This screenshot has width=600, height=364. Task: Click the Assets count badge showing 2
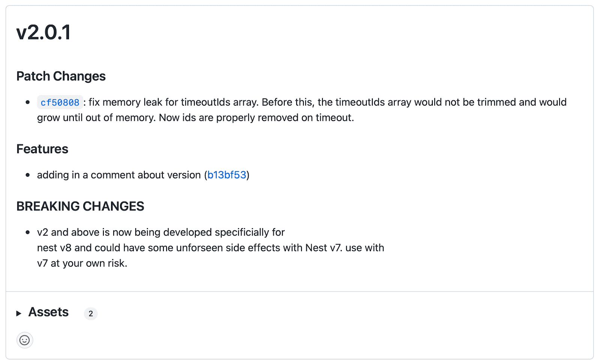91,313
